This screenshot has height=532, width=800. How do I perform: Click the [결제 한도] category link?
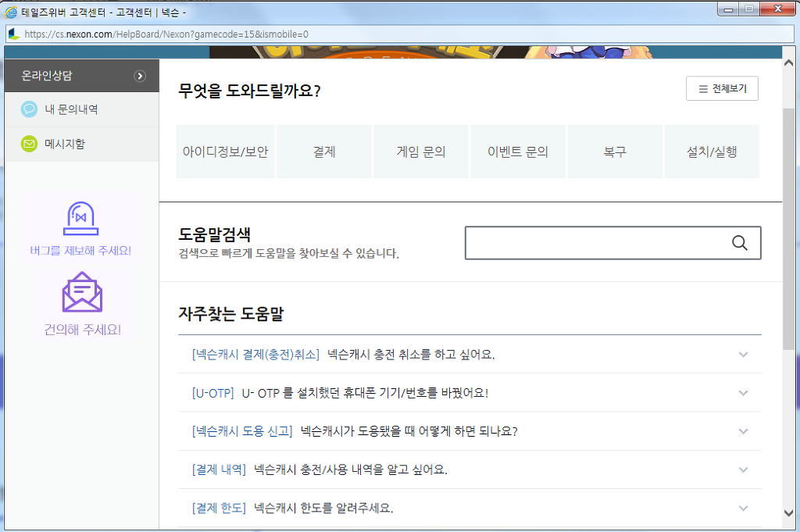click(x=219, y=508)
